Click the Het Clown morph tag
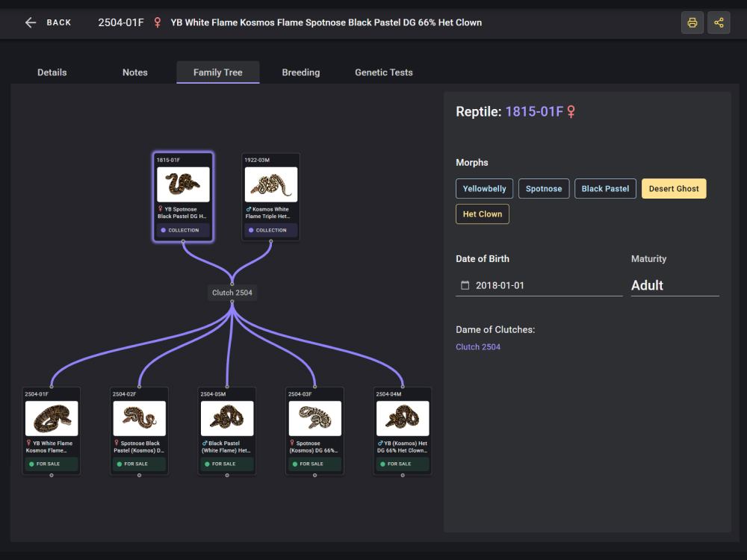 pyautogui.click(x=483, y=214)
